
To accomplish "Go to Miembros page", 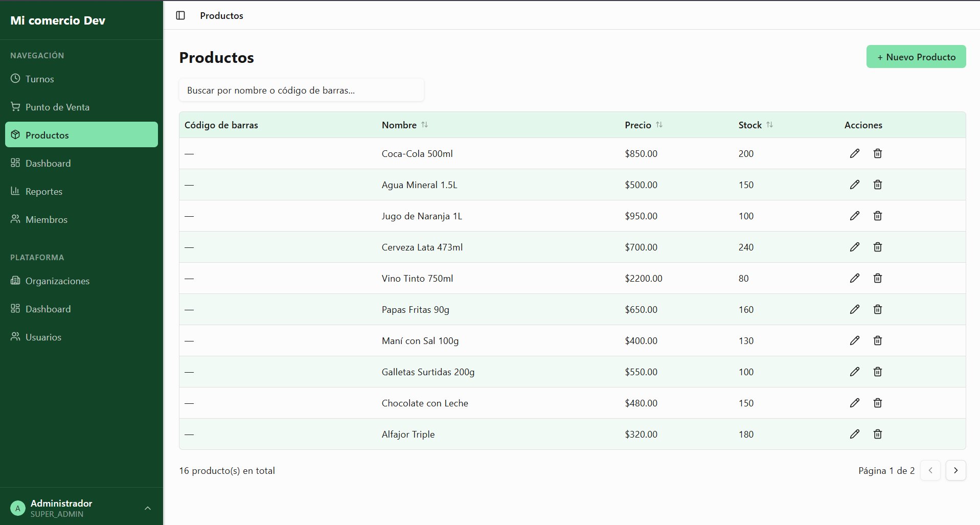I will (x=81, y=219).
